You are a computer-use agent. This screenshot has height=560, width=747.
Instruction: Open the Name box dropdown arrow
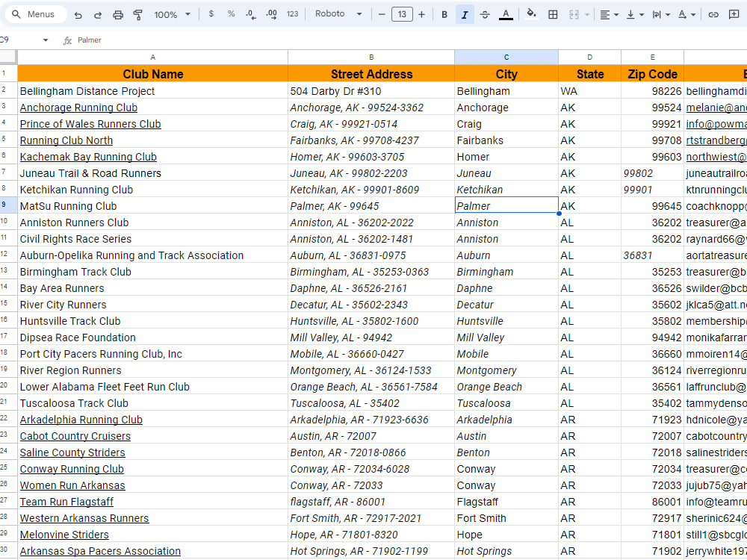point(46,40)
